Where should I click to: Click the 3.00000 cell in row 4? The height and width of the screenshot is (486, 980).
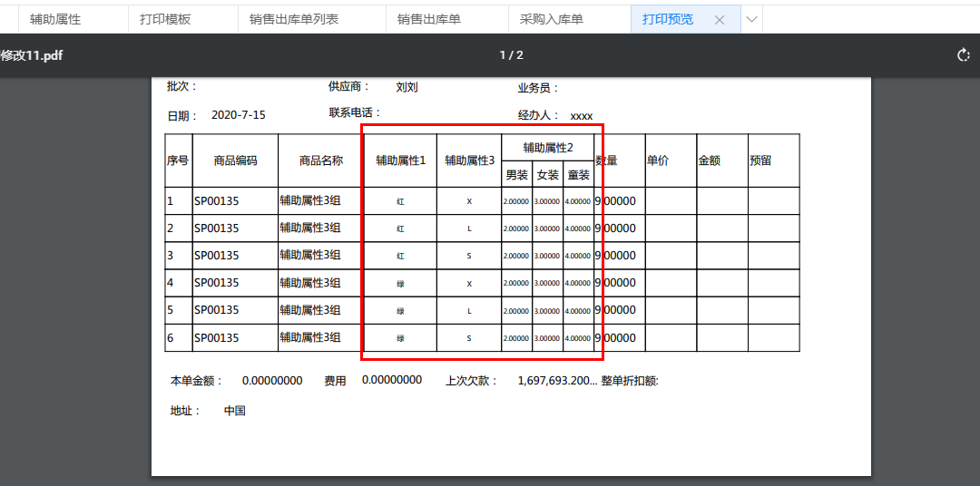(x=547, y=284)
